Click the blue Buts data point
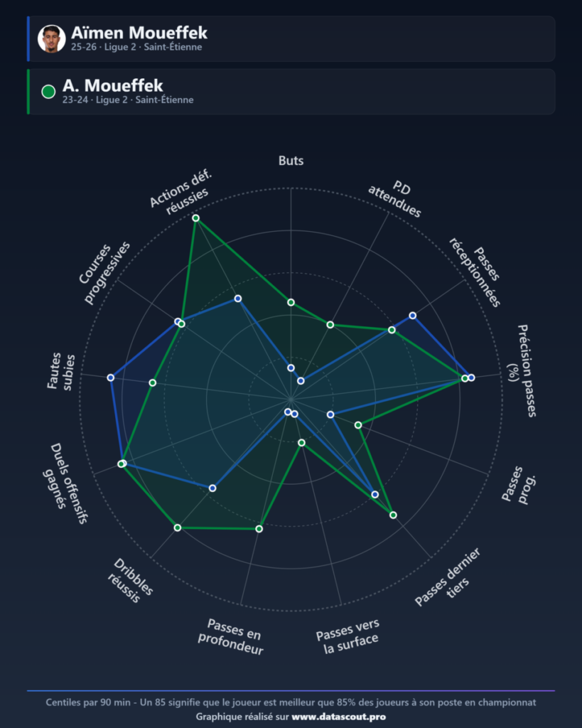The image size is (582, 728). (x=291, y=368)
